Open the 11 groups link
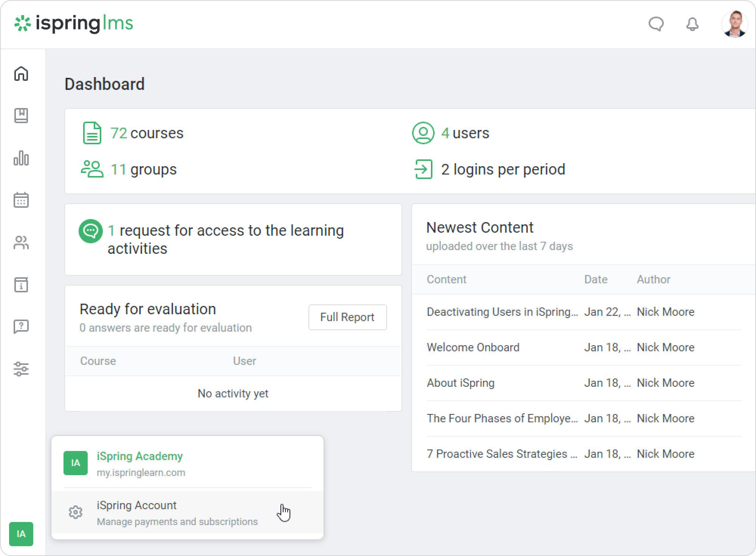Screen dimensions: 756x556 (143, 169)
